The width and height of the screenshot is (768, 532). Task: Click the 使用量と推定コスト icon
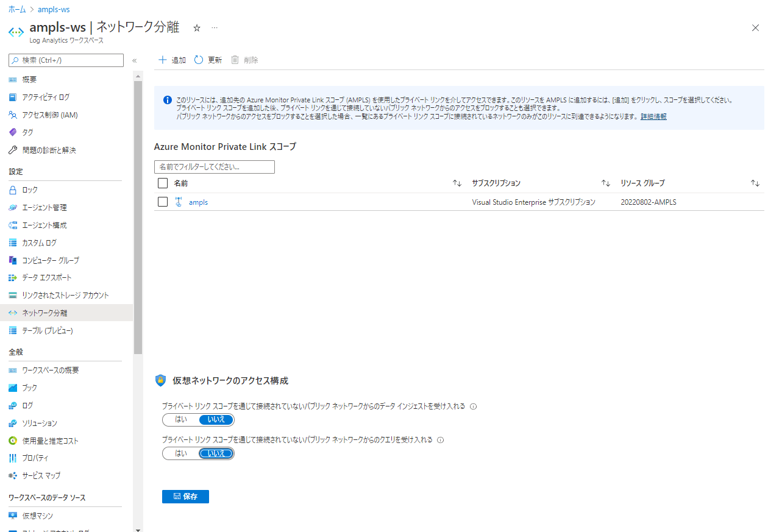(x=13, y=441)
